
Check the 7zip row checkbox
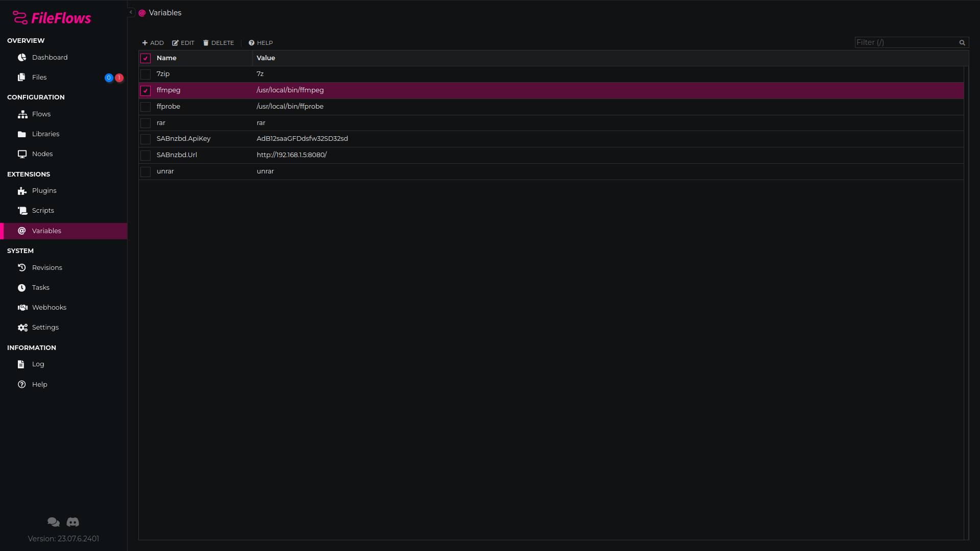click(145, 74)
